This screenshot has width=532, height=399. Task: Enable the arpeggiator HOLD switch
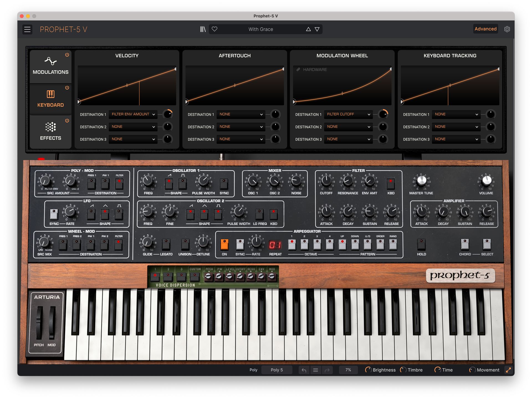pos(421,244)
